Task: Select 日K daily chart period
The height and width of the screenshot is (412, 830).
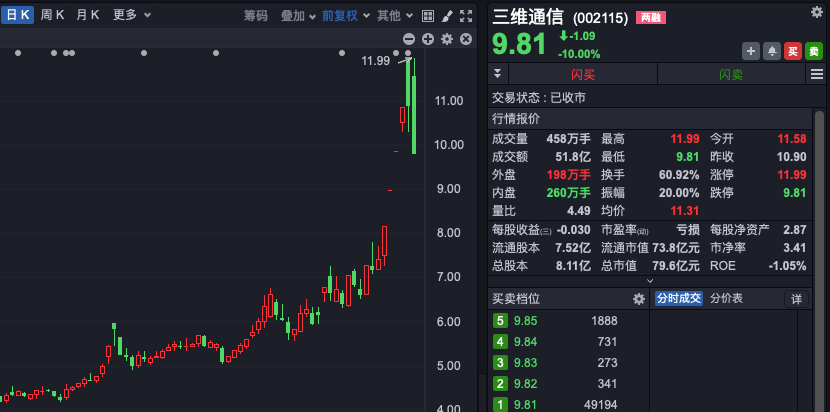Action: pos(18,15)
